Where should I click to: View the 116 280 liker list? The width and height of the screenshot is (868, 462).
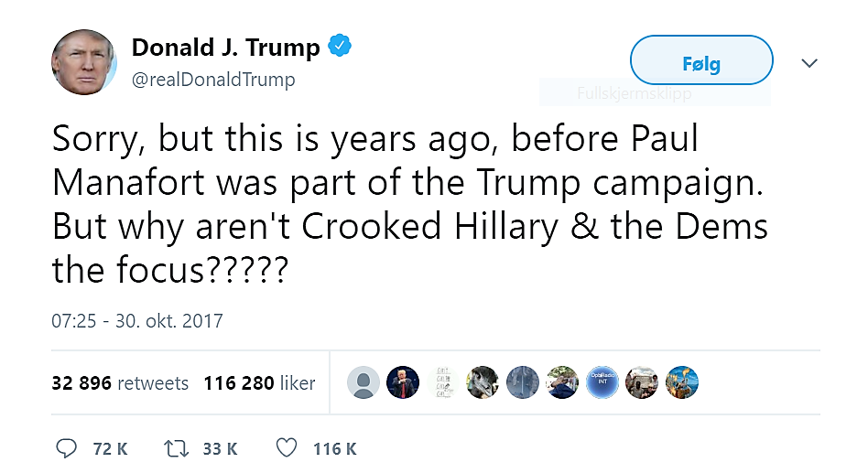[x=259, y=383]
